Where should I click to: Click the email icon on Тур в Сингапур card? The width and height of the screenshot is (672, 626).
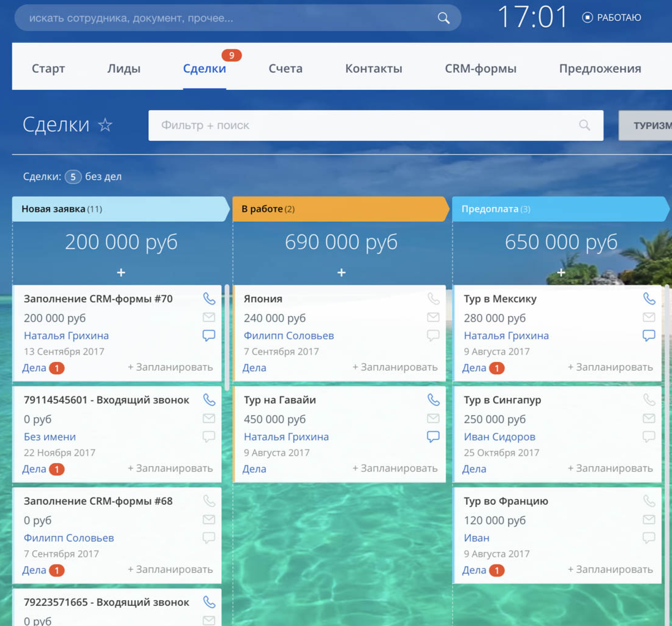[x=649, y=418]
